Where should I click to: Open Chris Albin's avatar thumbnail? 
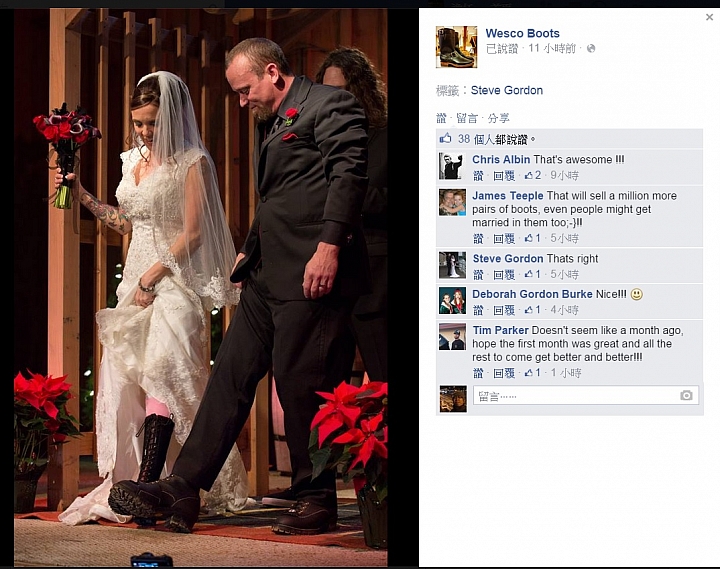pyautogui.click(x=452, y=166)
